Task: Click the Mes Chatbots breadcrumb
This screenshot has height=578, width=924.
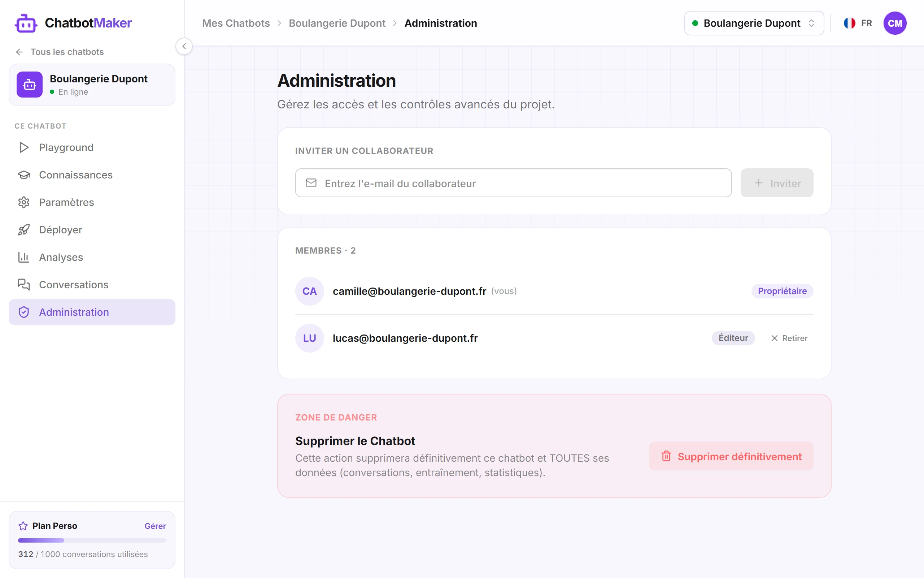Action: 236,23
